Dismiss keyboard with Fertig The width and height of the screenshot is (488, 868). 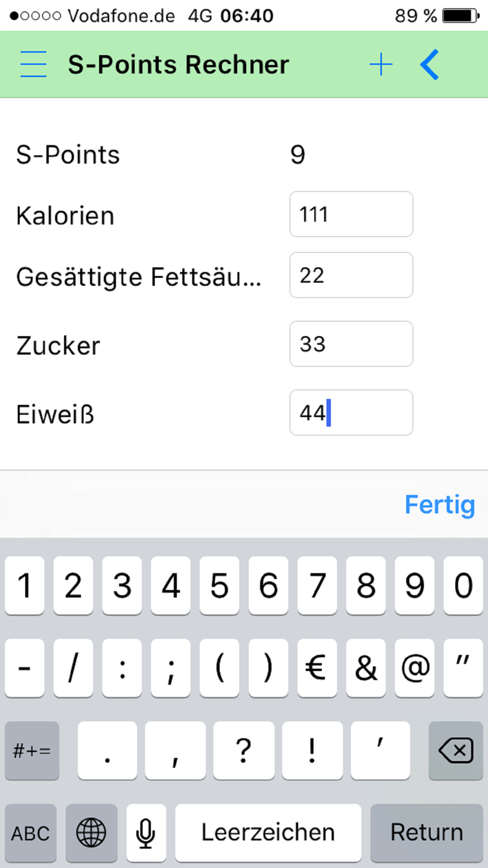439,505
